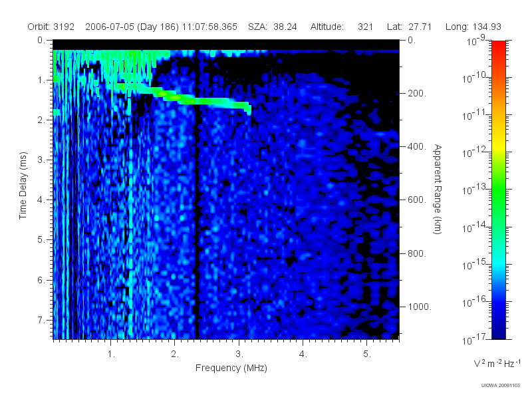This screenshot has height=399, width=532.
Task: Click the red top of the color bar
Action: (498, 46)
